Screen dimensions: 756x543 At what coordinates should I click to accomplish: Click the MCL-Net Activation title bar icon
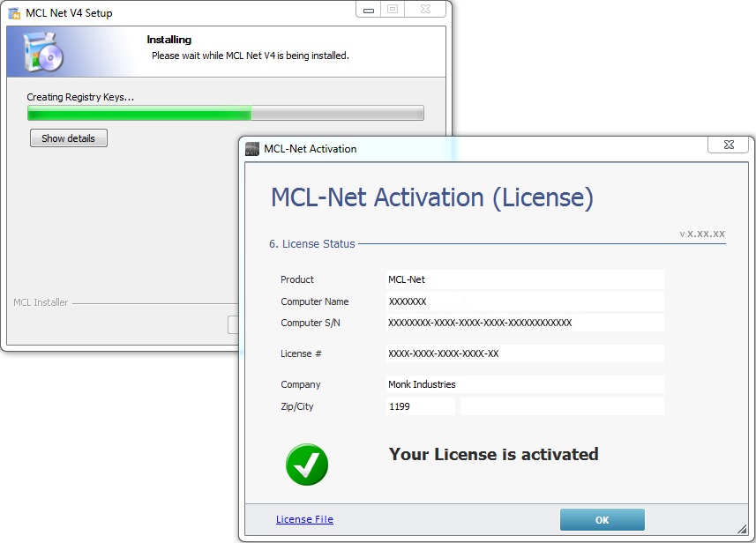click(x=252, y=149)
